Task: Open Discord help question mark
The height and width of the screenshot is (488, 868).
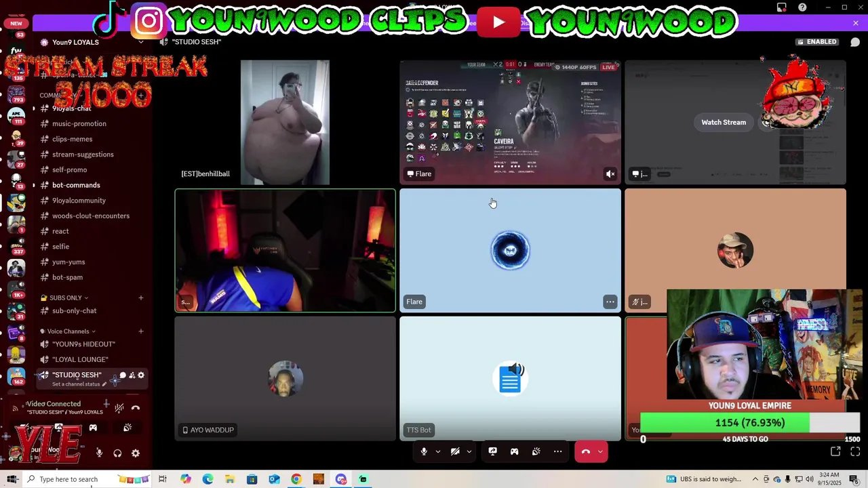Action: tap(803, 7)
